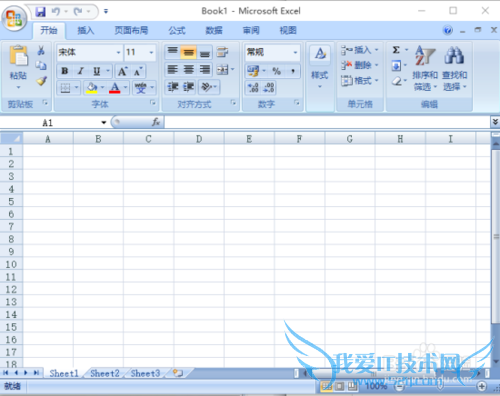Apply cell borders icon
Viewport: 500px width, 396px height.
(65, 88)
